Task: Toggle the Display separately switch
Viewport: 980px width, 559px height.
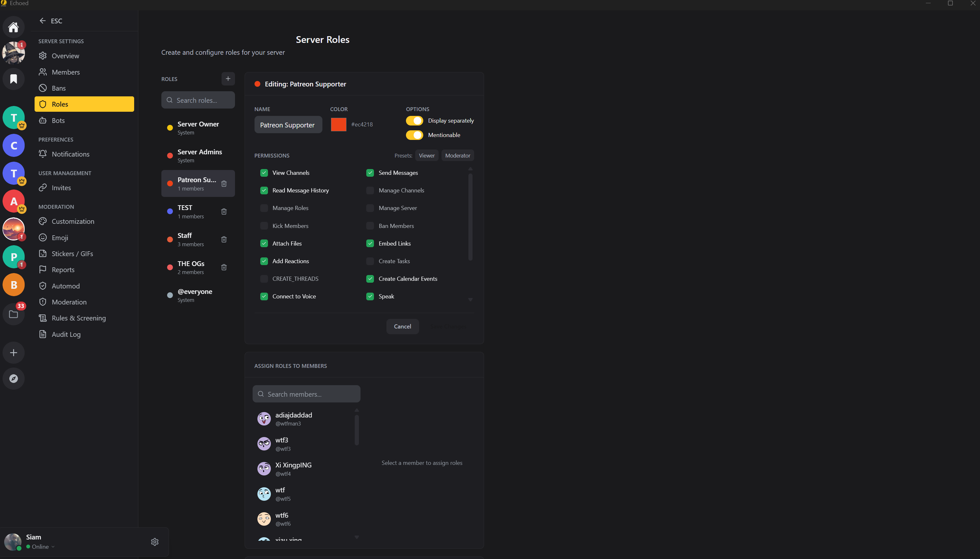Action: click(414, 121)
